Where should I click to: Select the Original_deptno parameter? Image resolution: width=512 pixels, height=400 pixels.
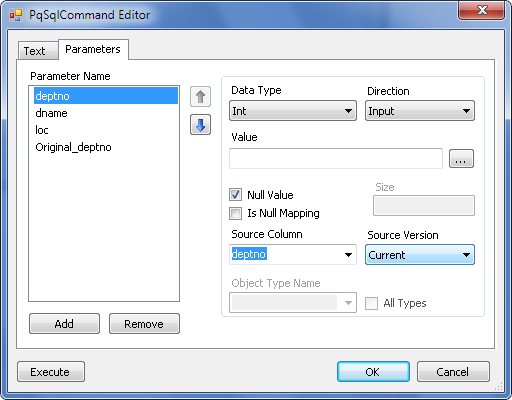(x=106, y=147)
